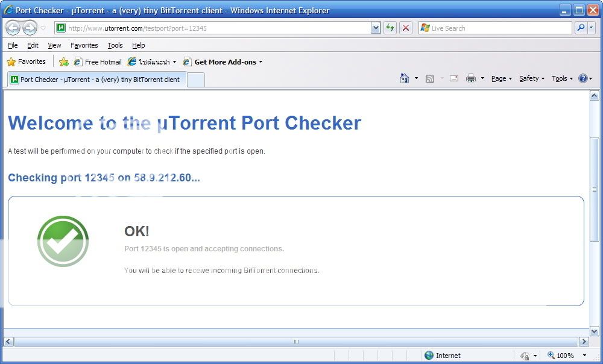Click the magnifier Search button
This screenshot has height=364, width=603.
581,28
